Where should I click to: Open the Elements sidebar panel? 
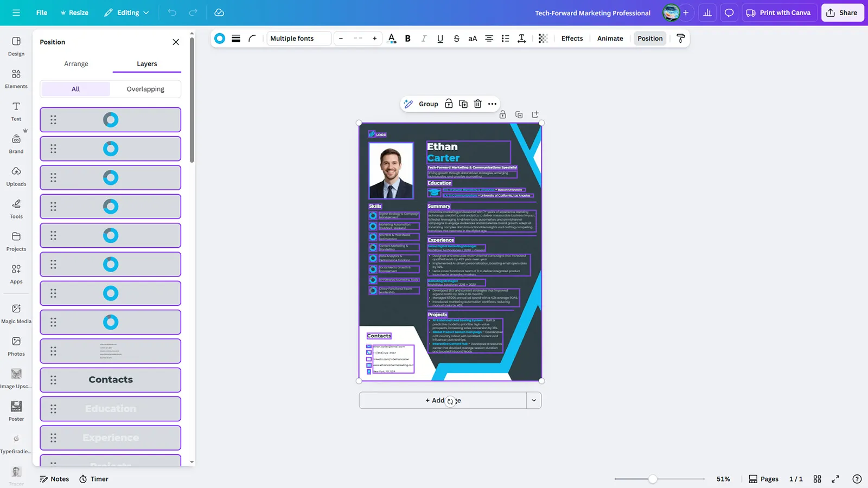[x=16, y=79]
